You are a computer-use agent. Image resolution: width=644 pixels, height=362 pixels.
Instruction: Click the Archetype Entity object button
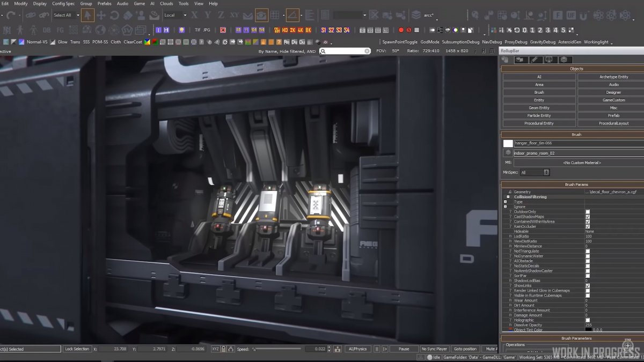(613, 77)
